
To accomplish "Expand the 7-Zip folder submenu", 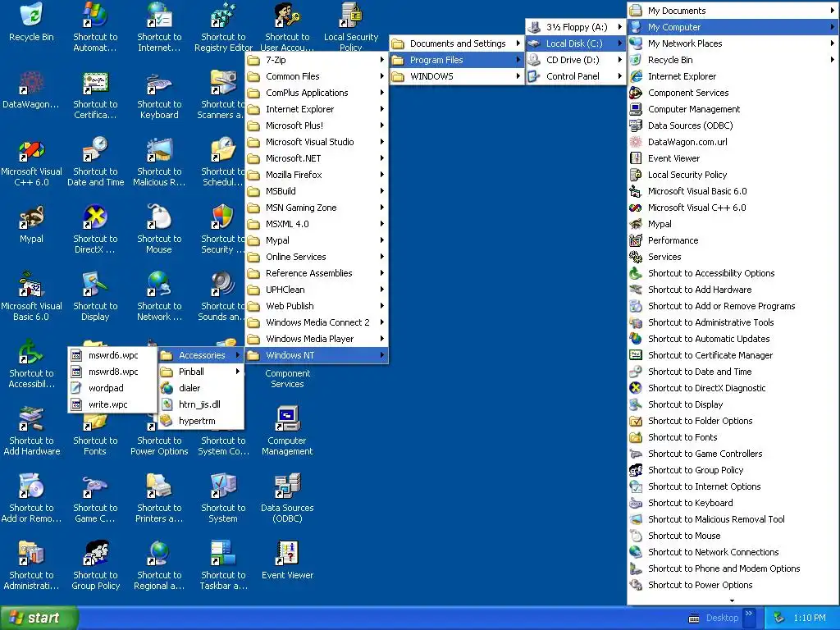I will [317, 60].
